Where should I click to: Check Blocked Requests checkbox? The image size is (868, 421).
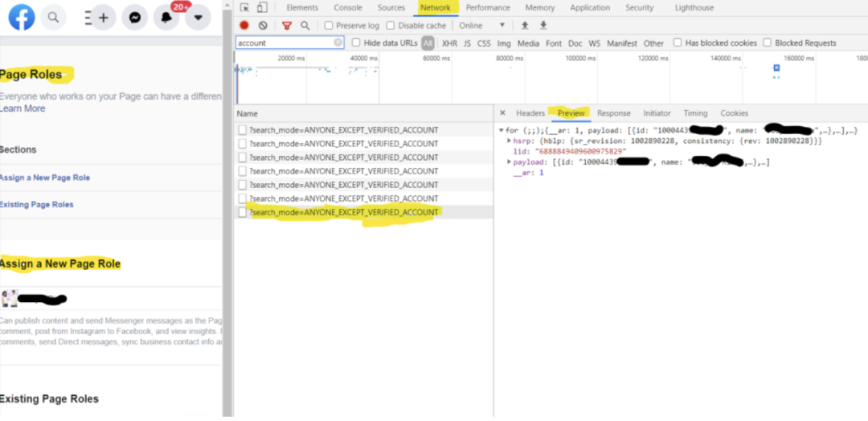(768, 43)
